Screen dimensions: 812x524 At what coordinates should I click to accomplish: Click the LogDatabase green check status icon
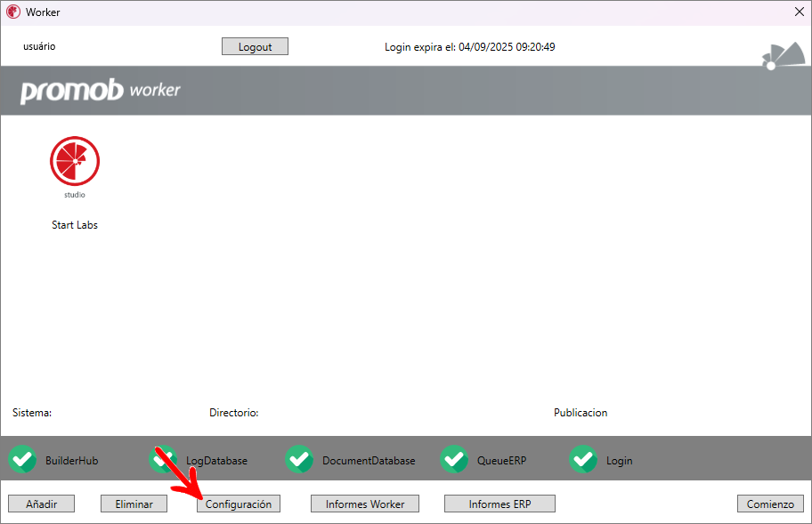pos(163,459)
